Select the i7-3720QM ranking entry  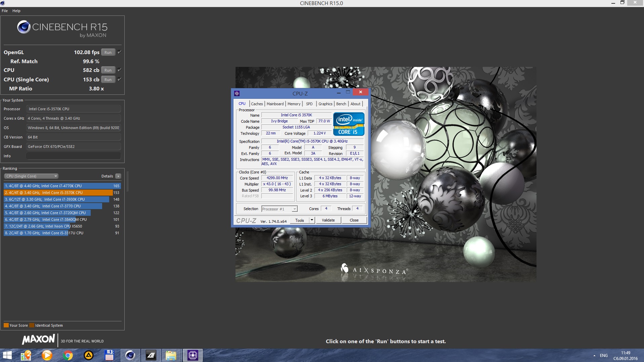[x=62, y=213]
